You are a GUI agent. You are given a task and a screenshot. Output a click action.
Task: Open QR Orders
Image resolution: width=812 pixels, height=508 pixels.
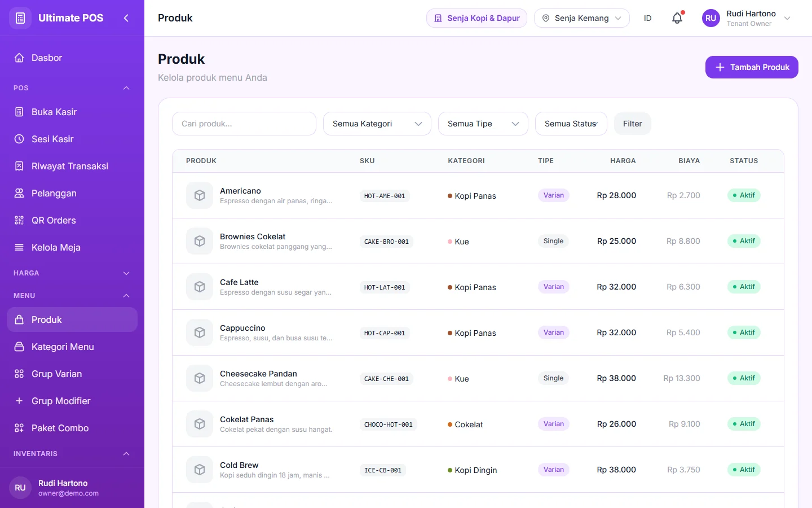click(72, 220)
